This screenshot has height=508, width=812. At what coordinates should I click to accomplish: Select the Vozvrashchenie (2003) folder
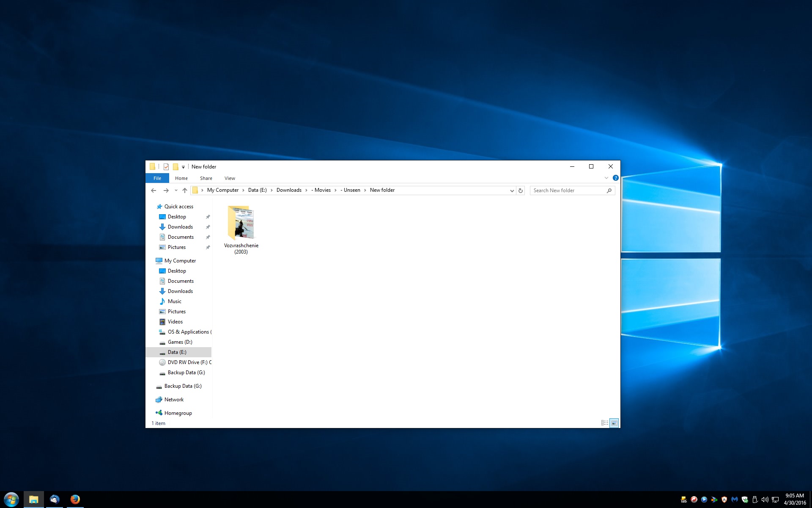click(x=241, y=229)
